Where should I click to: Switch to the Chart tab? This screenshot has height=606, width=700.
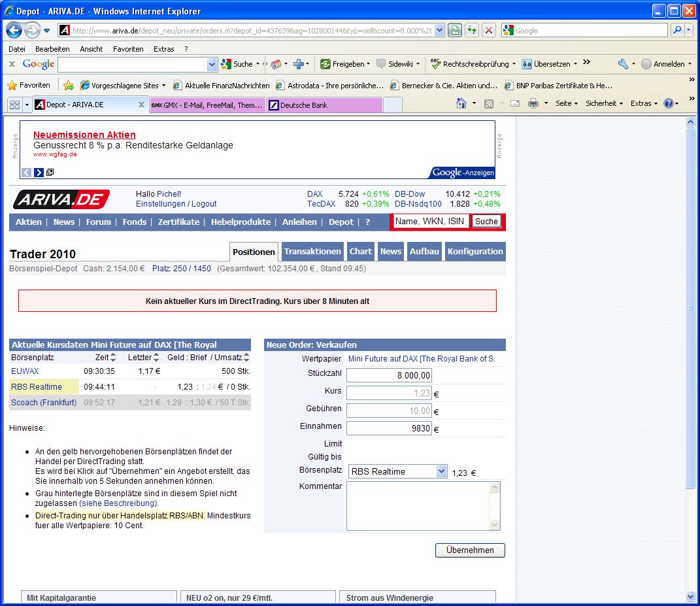coord(361,252)
